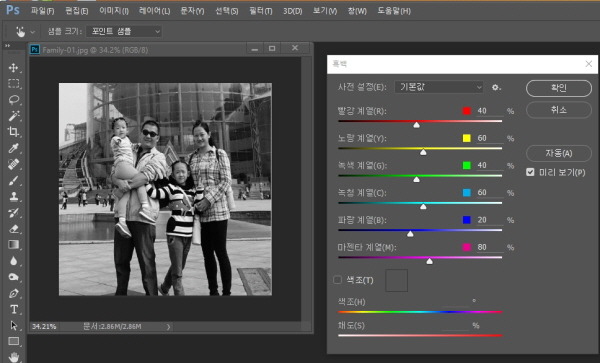Select the Rectangle shape tool

13,341
